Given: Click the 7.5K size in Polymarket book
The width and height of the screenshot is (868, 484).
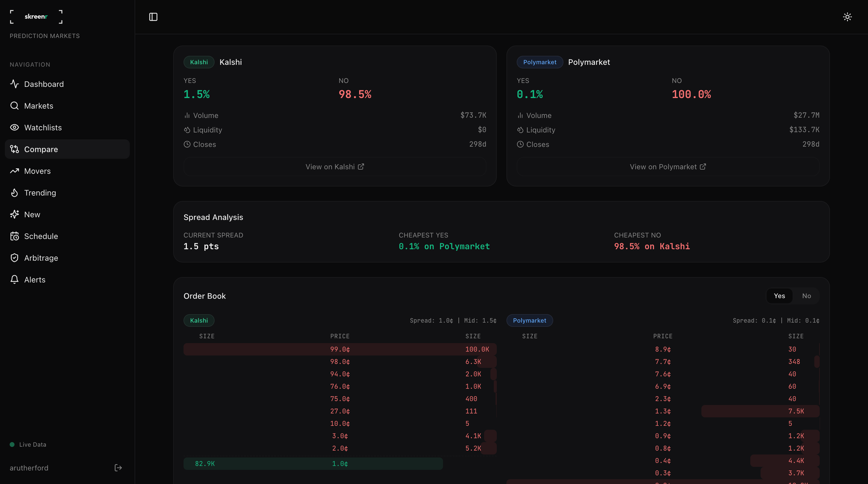Looking at the screenshot, I should 796,411.
